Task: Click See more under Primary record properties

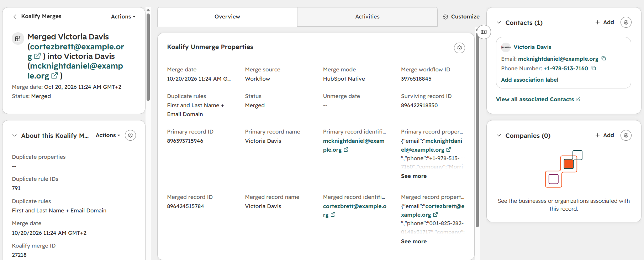Action: coord(414,176)
